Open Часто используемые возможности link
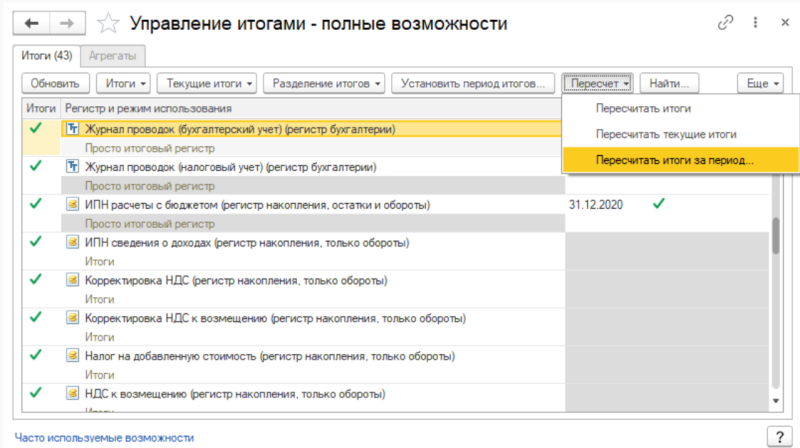Viewport: 800px width, 448px height. [x=104, y=437]
